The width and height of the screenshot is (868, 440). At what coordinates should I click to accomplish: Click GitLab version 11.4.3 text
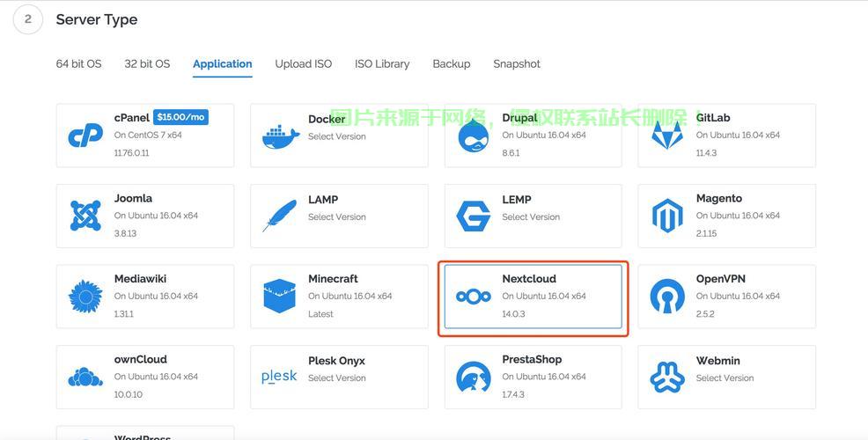pyautogui.click(x=706, y=153)
